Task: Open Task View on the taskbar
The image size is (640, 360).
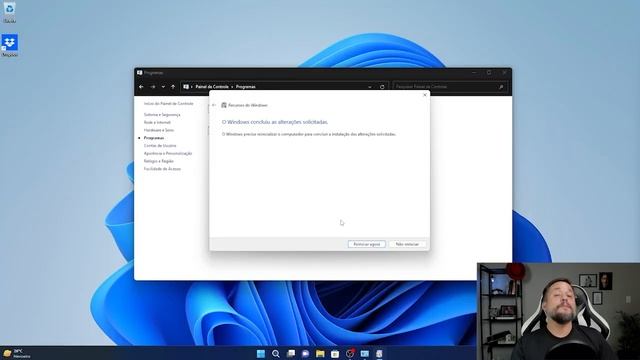Action: pyautogui.click(x=291, y=353)
